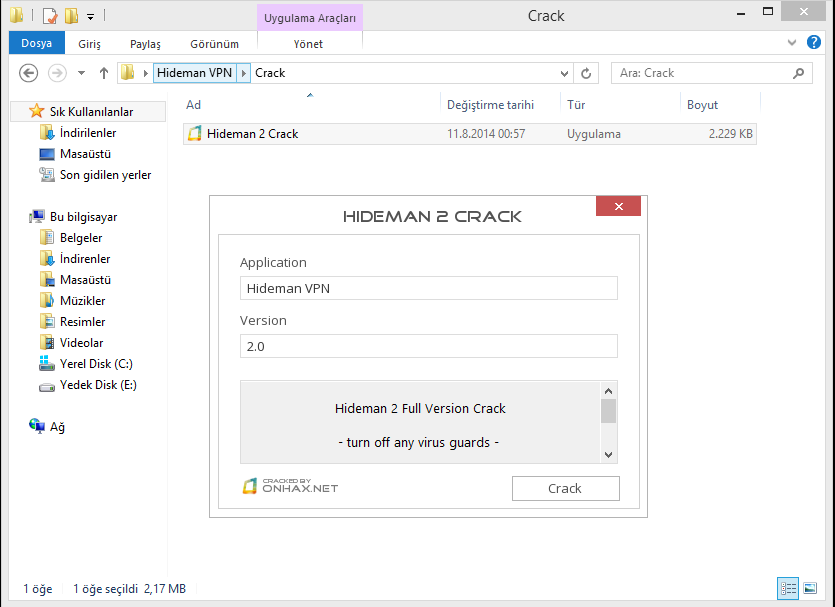This screenshot has height=607, width=835.
Task: Click the Ağ network icon
Action: pyautogui.click(x=37, y=426)
